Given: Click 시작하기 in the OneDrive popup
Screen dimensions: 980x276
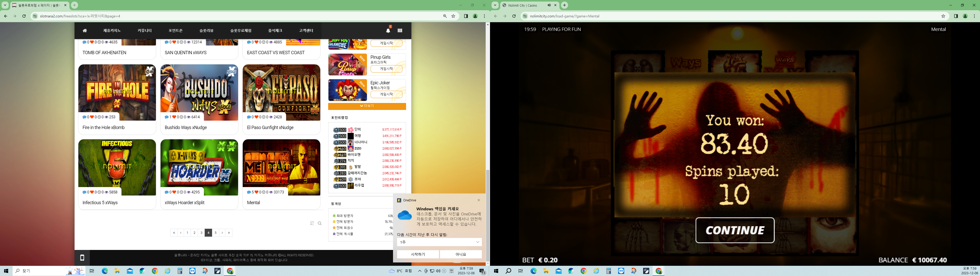Looking at the screenshot, I should pos(418,254).
